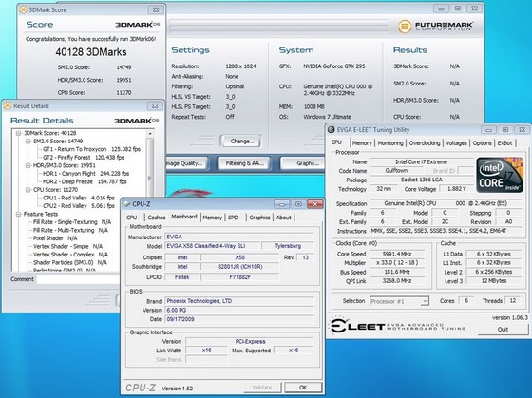Switch to the Memory tab in CPU-Z
The height and width of the screenshot is (398, 532).
(212, 218)
